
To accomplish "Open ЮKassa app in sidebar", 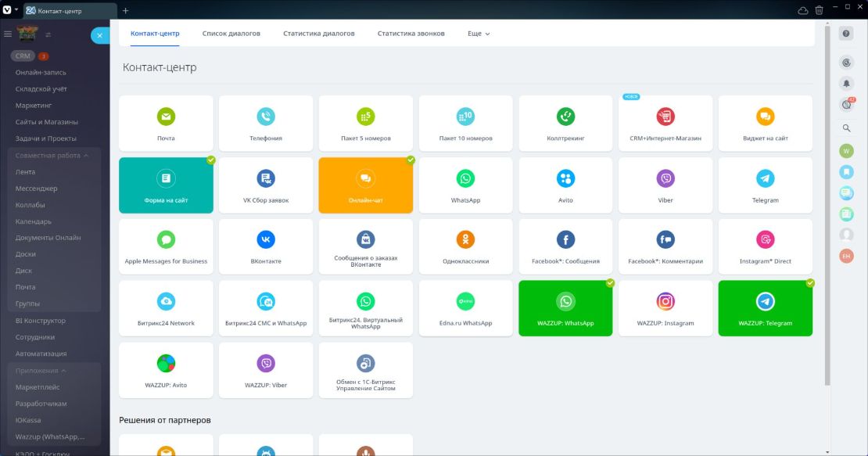I will pos(27,421).
